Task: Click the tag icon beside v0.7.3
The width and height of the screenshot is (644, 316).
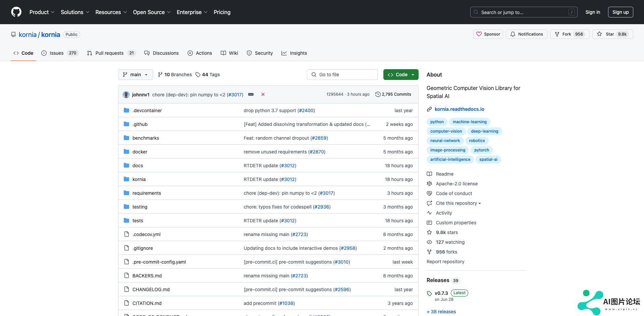Action: (x=429, y=294)
